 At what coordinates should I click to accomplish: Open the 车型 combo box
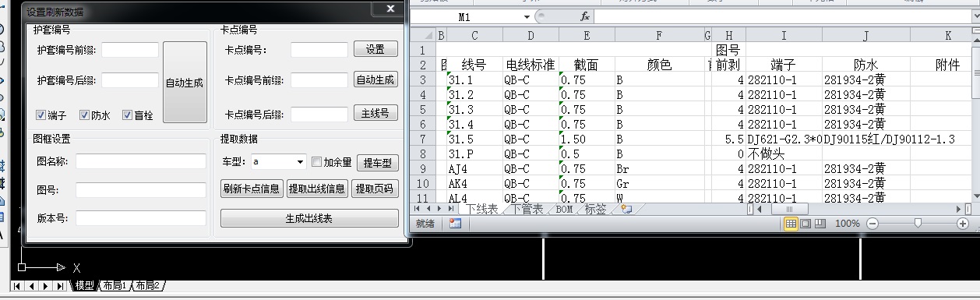coord(278,162)
